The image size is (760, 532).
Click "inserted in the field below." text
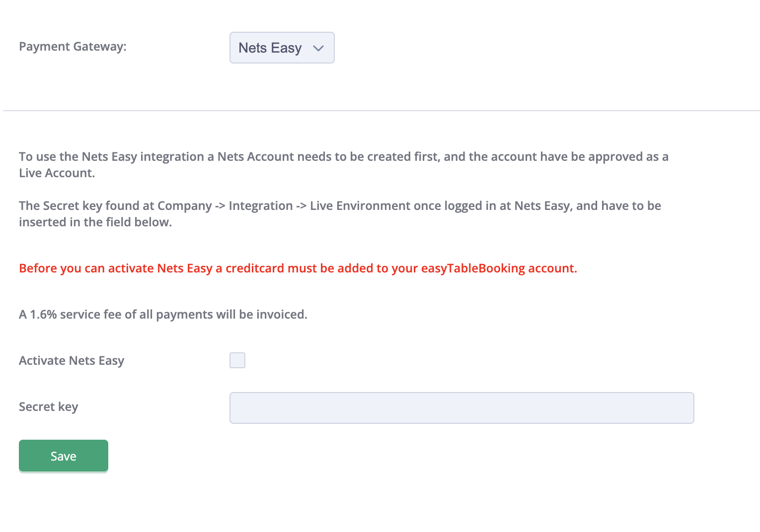[x=95, y=222]
